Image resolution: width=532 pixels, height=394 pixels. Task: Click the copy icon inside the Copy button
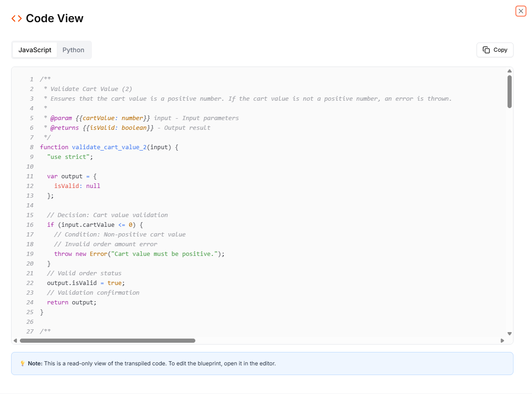487,49
